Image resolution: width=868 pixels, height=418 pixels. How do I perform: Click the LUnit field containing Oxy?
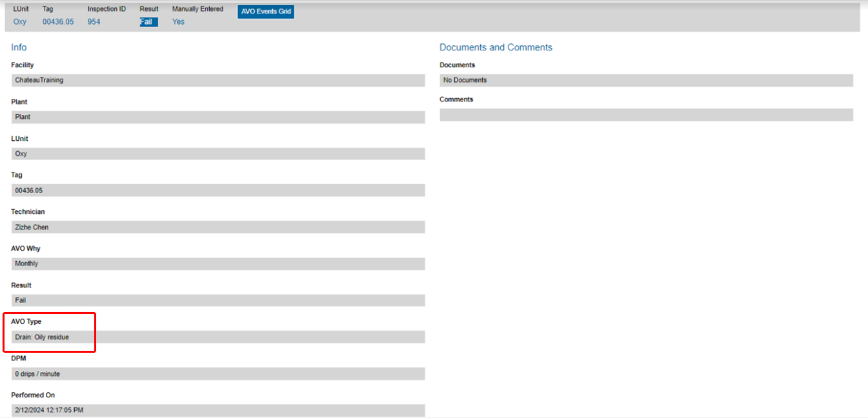pyautogui.click(x=218, y=154)
